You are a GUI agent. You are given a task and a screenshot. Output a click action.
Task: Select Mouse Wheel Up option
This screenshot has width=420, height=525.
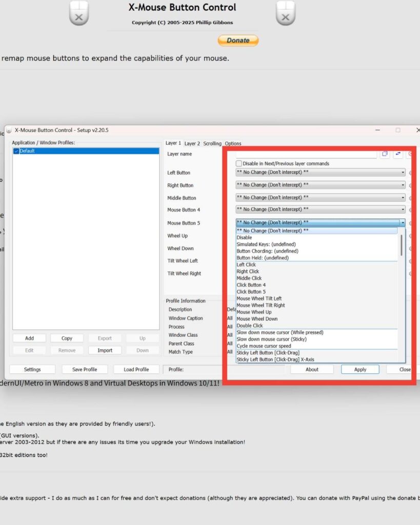pyautogui.click(x=316, y=312)
